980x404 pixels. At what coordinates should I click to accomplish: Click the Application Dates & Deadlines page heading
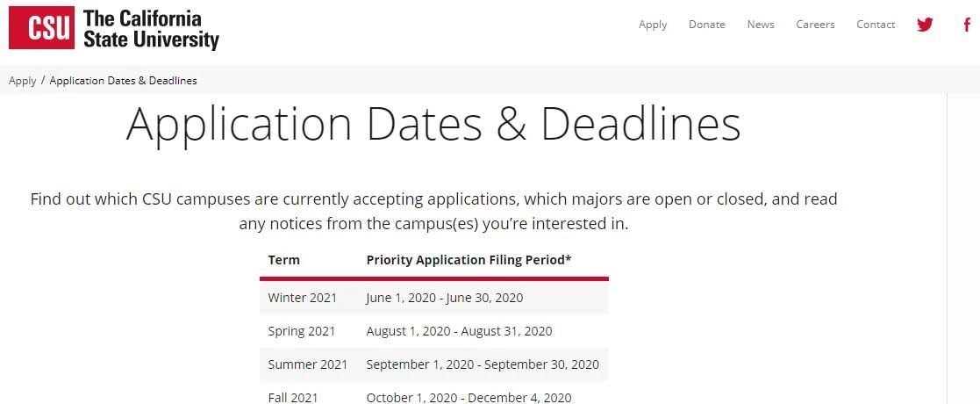coord(433,125)
